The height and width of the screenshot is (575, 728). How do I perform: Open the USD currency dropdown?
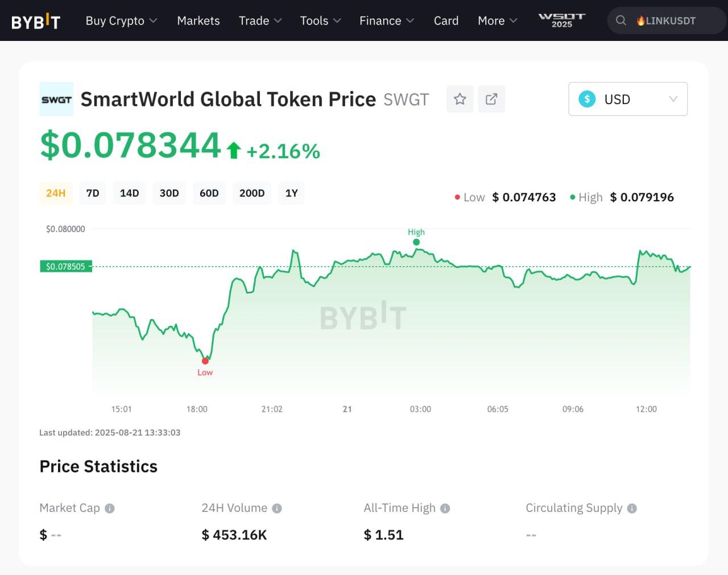pyautogui.click(x=628, y=99)
